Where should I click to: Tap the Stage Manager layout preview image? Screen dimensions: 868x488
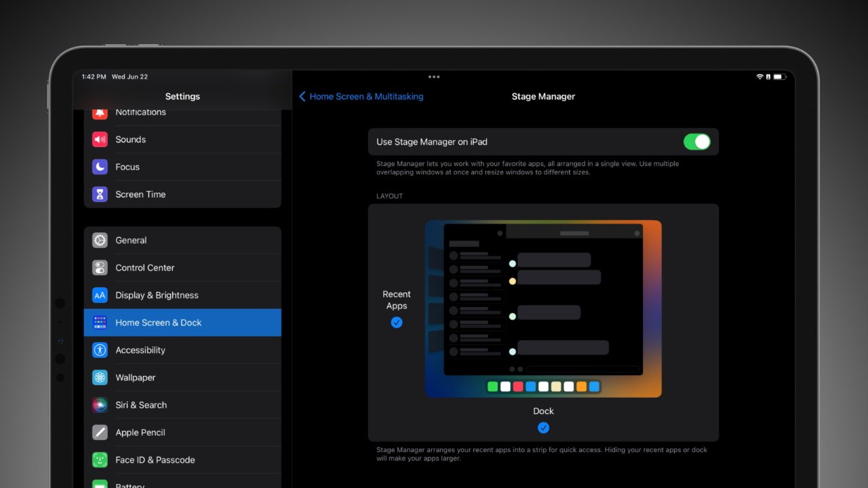coord(543,308)
